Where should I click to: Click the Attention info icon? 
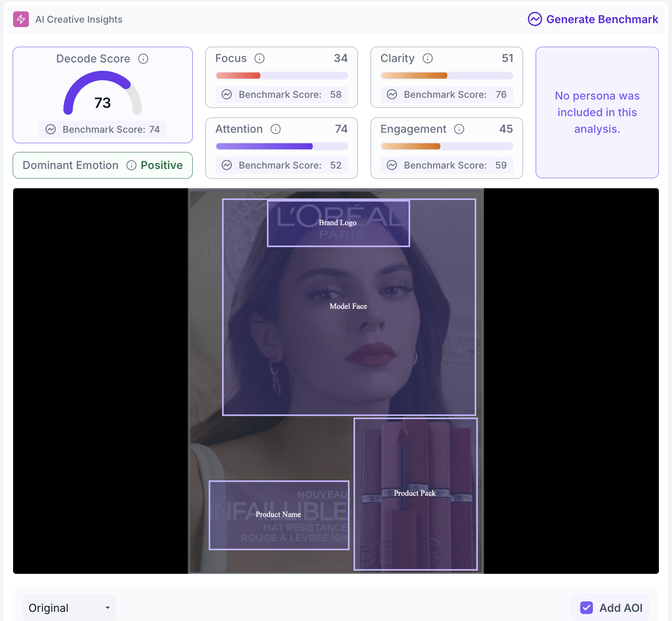pyautogui.click(x=276, y=129)
